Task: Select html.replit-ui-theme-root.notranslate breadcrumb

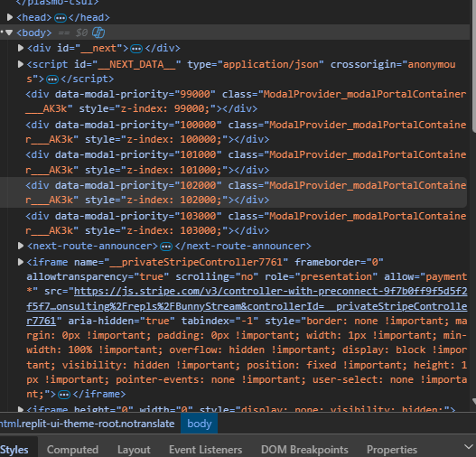Action: pos(87,424)
